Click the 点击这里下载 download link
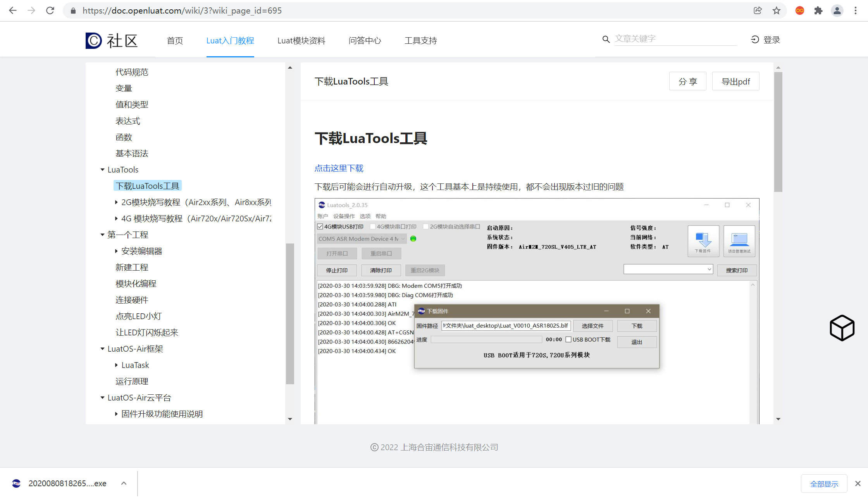The height and width of the screenshot is (499, 868). (x=339, y=168)
